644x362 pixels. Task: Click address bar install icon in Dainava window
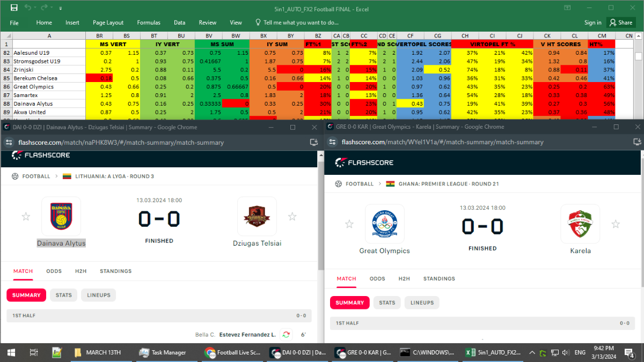[x=314, y=142]
